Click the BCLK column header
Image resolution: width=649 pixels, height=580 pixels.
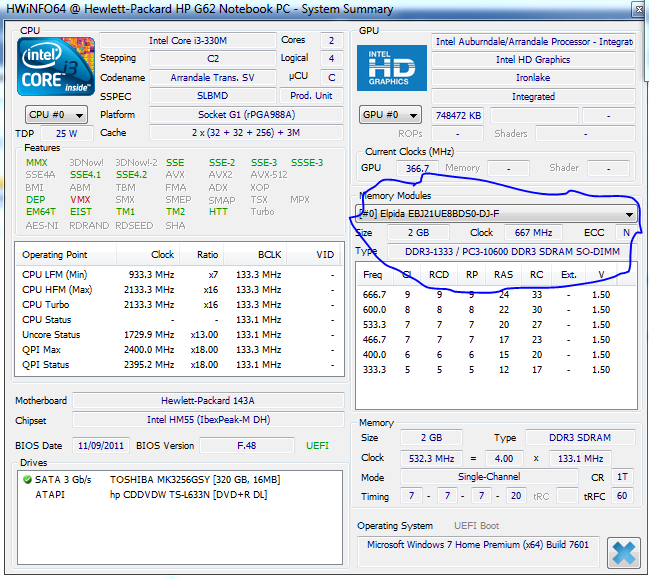255,255
